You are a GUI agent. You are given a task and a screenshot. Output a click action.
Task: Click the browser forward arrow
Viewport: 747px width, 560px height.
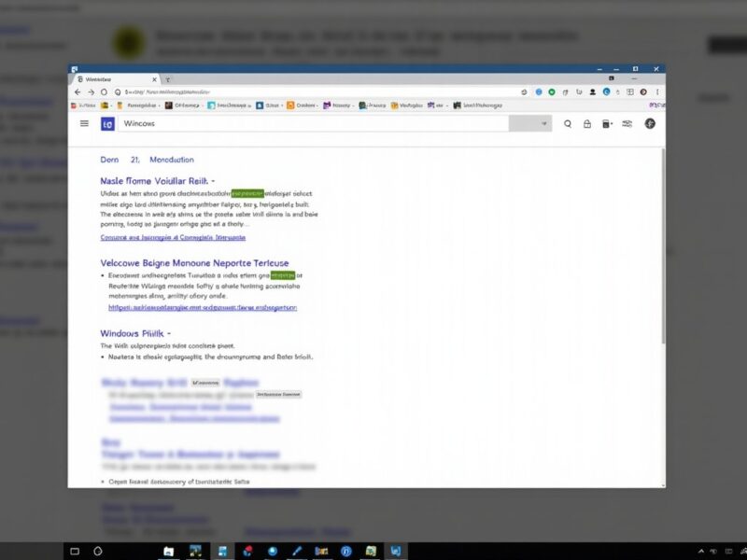click(x=91, y=91)
